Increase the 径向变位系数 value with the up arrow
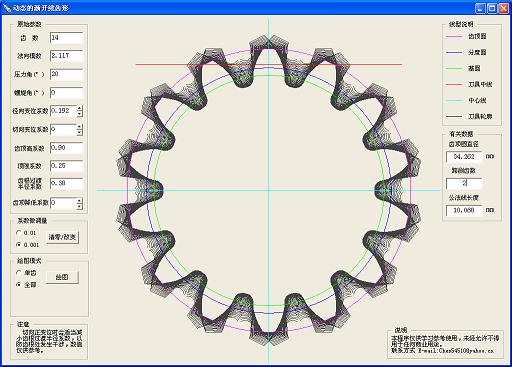 [79, 108]
